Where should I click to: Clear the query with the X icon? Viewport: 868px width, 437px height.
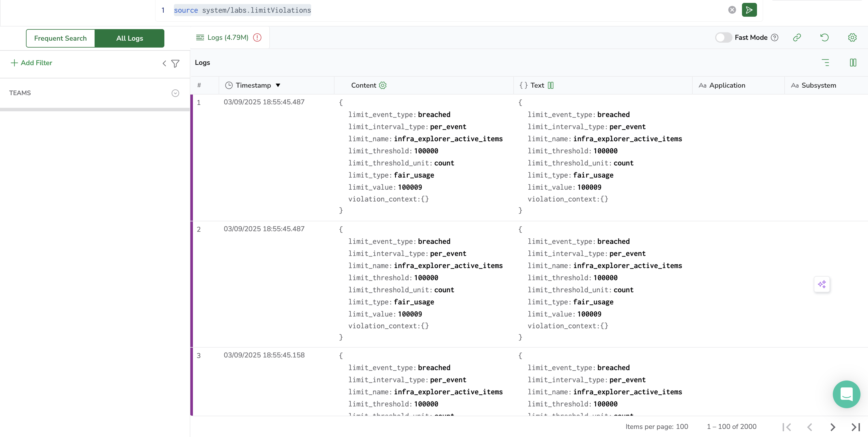(732, 10)
